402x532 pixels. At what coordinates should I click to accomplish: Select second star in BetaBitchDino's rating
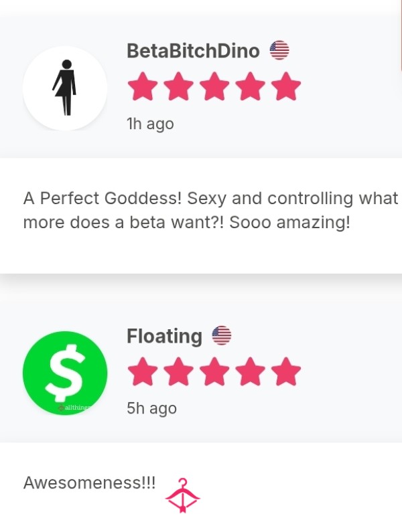point(178,86)
